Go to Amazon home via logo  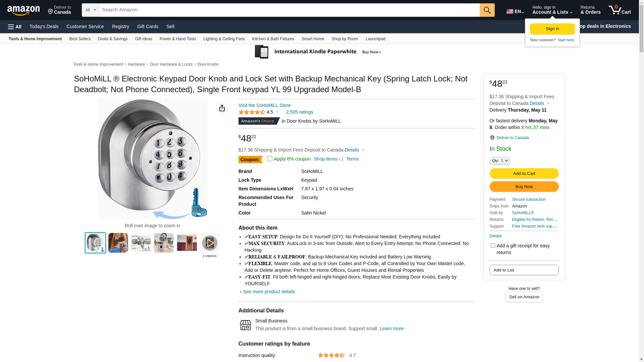click(23, 10)
